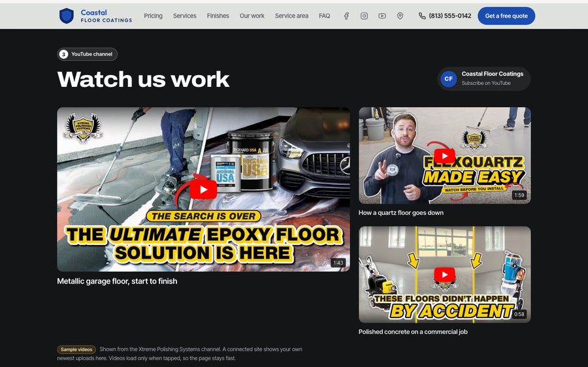Click 'How a quartz floor goes down' caption
Screen dimensions: 588x367
tap(401, 212)
